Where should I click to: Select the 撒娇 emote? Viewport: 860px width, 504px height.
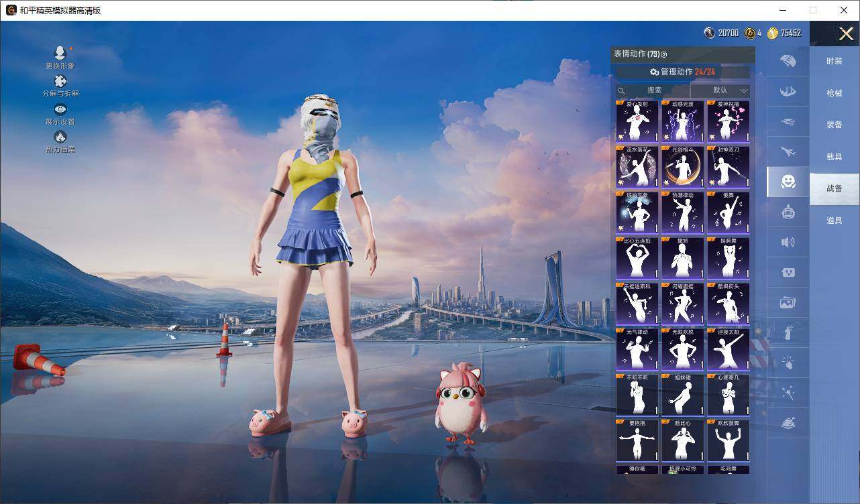click(x=682, y=258)
